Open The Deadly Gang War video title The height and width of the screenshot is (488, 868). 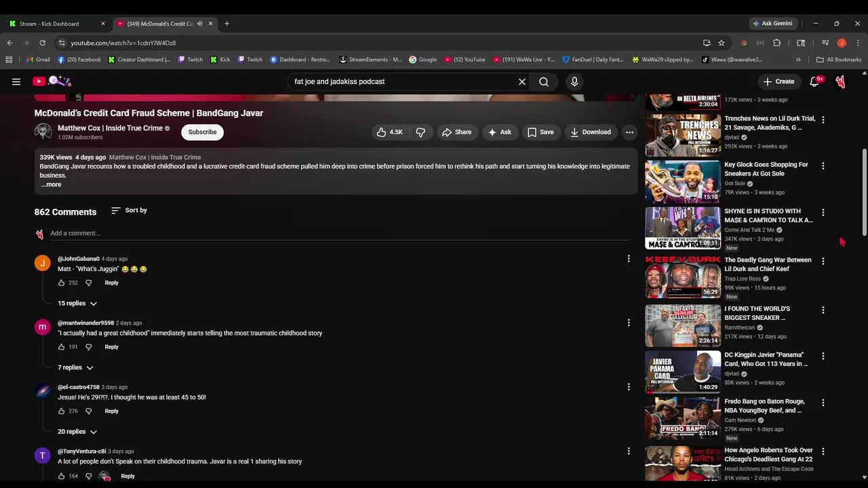[768, 264]
